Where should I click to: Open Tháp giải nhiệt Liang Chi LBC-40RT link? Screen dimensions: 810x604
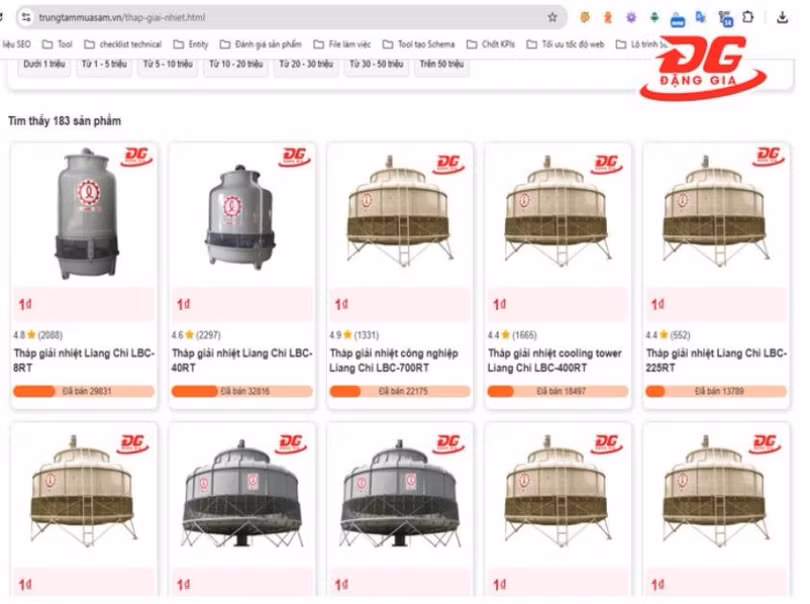(242, 361)
